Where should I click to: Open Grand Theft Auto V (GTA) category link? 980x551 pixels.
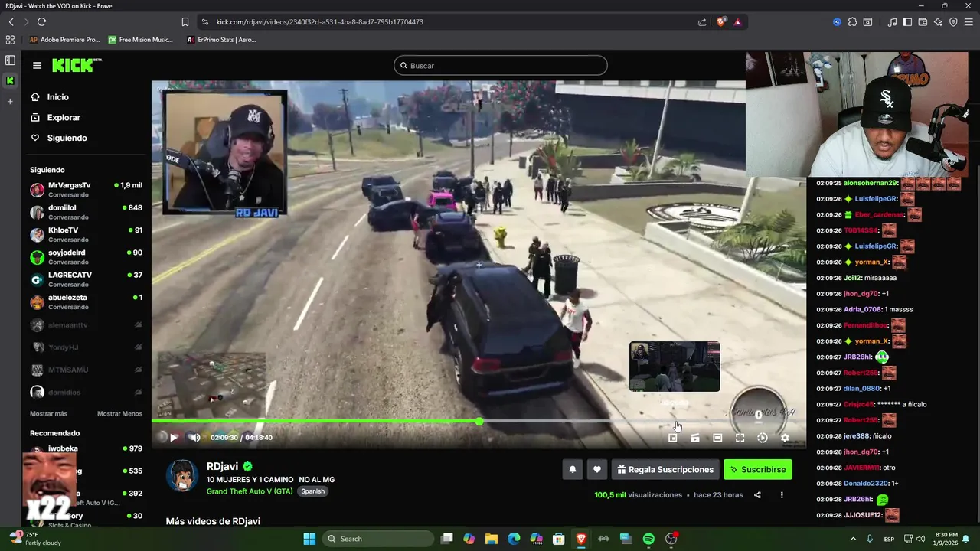click(x=250, y=491)
